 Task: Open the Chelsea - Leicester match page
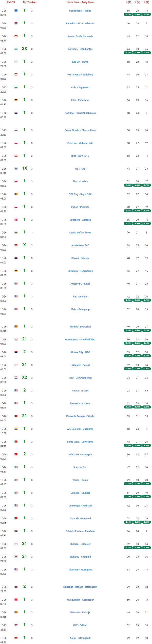tap(80, 544)
